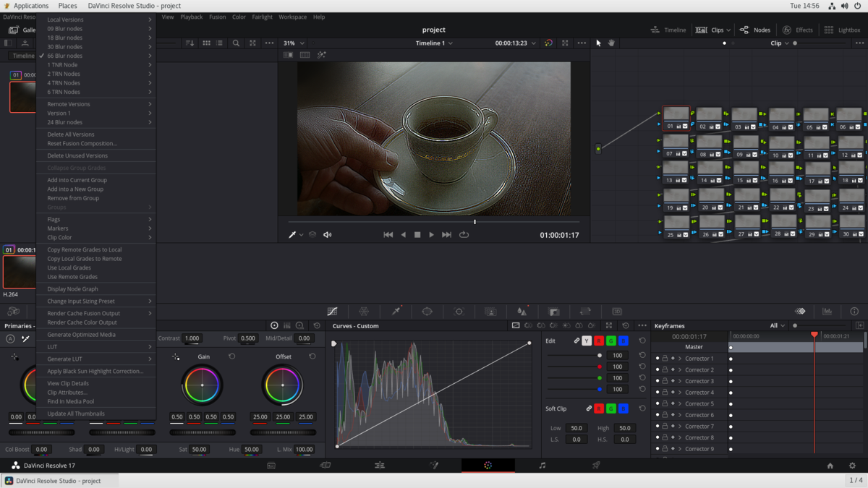Click the enhanced viewer fullscreen icon

click(x=565, y=43)
